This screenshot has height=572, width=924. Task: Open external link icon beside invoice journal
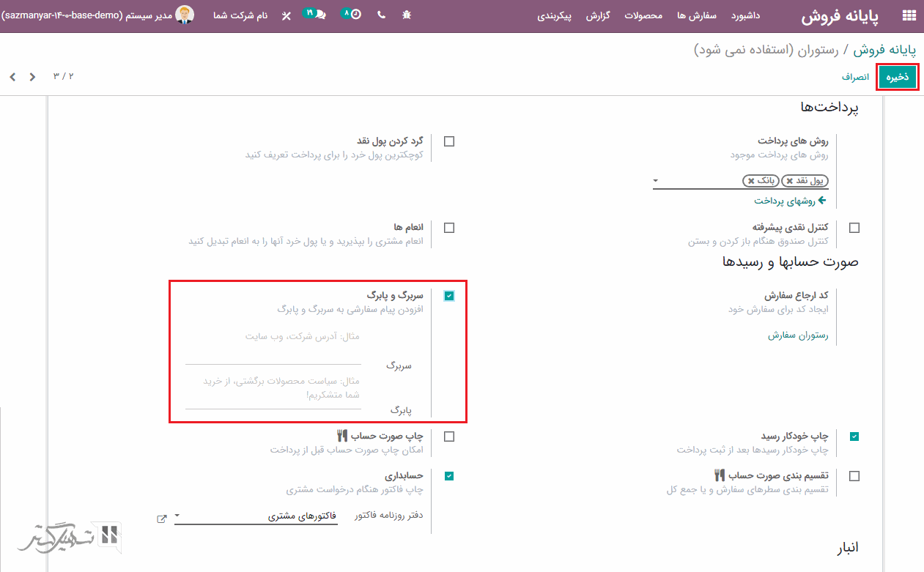pyautogui.click(x=161, y=519)
